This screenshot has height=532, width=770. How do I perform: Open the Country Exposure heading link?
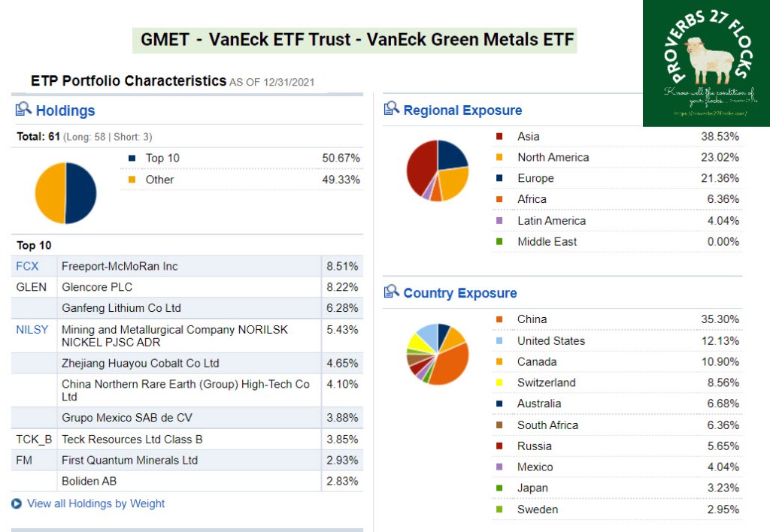click(460, 293)
